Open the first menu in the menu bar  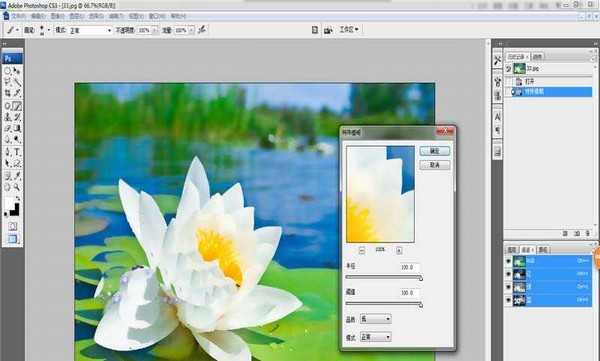[18, 16]
